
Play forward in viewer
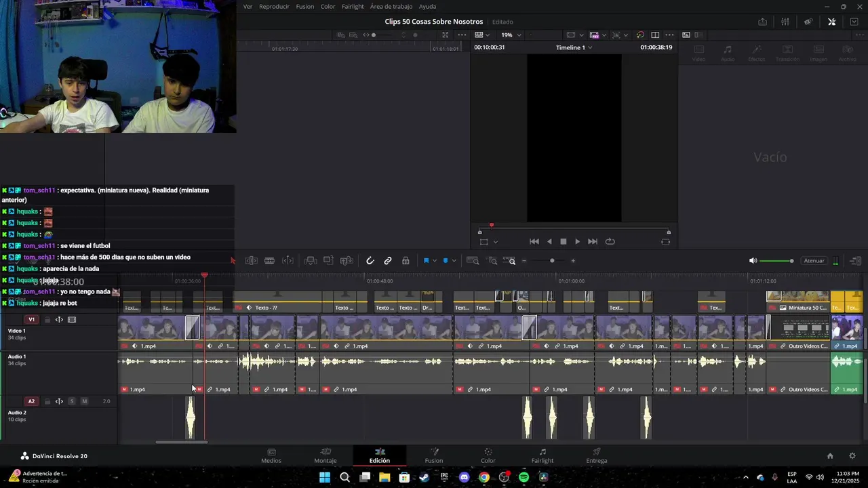tap(577, 241)
